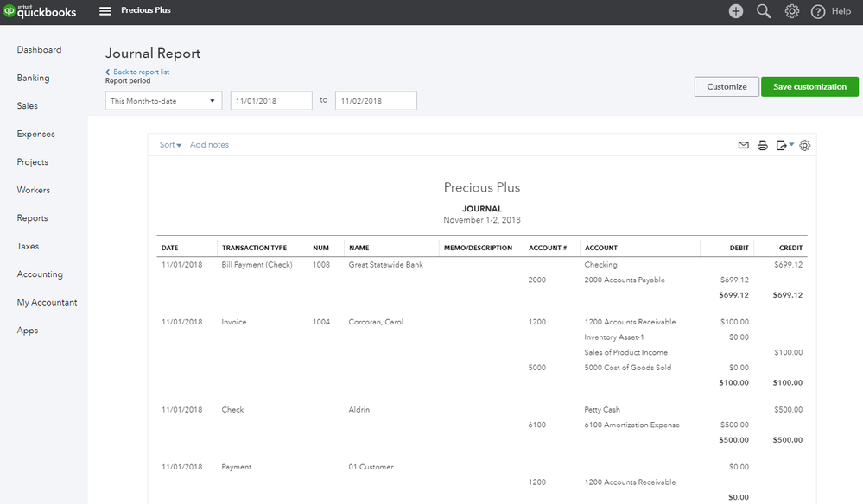Open the This Month-to-date period dropdown
This screenshot has height=504, width=863.
[x=163, y=101]
